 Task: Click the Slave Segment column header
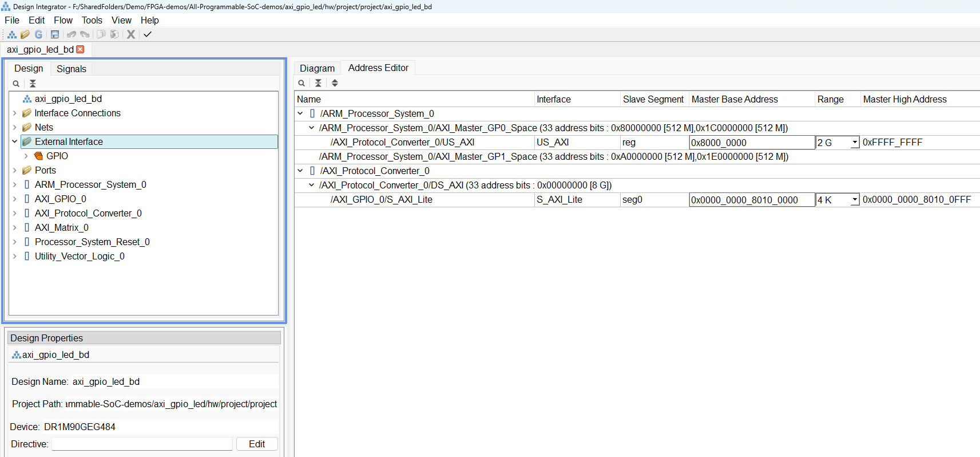654,99
